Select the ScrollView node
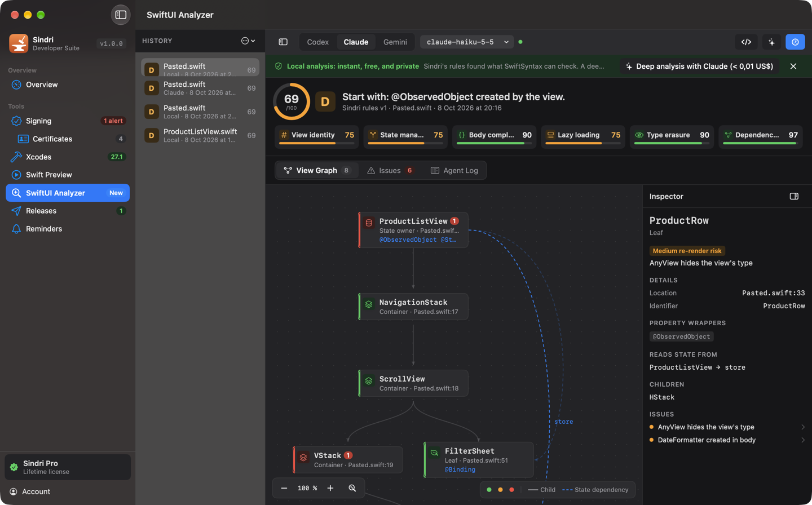Viewport: 812px width, 505px height. (413, 383)
